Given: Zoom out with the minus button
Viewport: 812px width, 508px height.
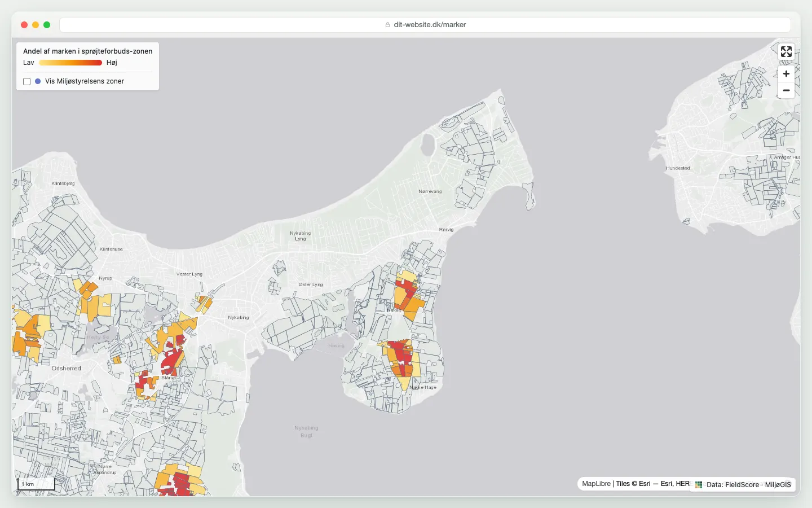Looking at the screenshot, I should pos(786,90).
